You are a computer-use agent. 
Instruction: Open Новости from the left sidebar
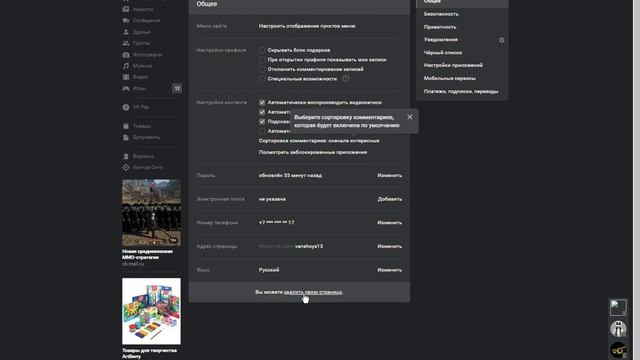pos(143,9)
